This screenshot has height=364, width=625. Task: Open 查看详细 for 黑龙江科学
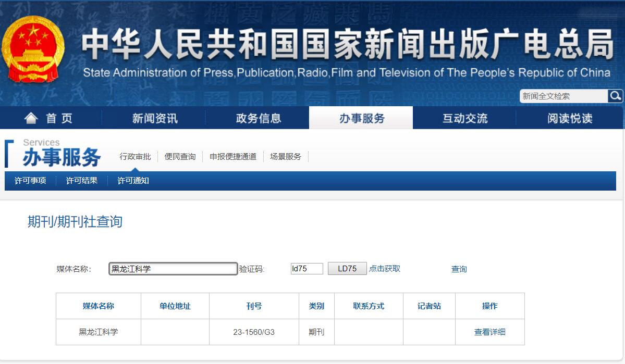click(x=489, y=332)
